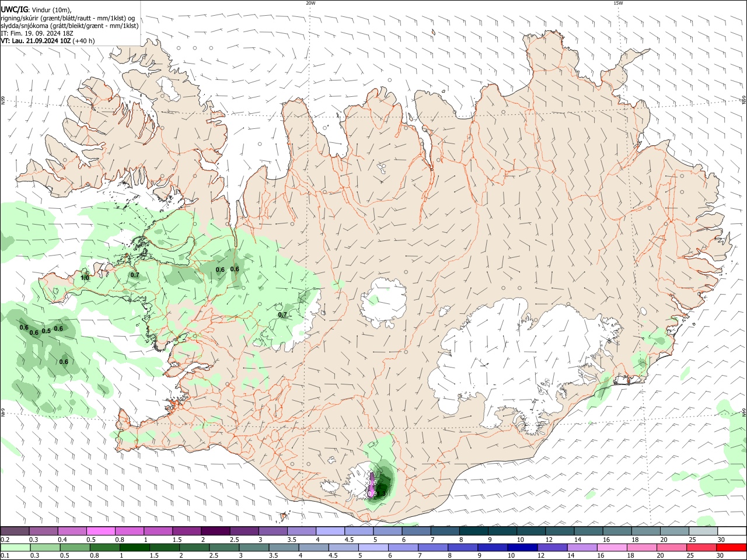Click the '15W' longitude label
The width and height of the screenshot is (747, 560).
[x=617, y=3]
